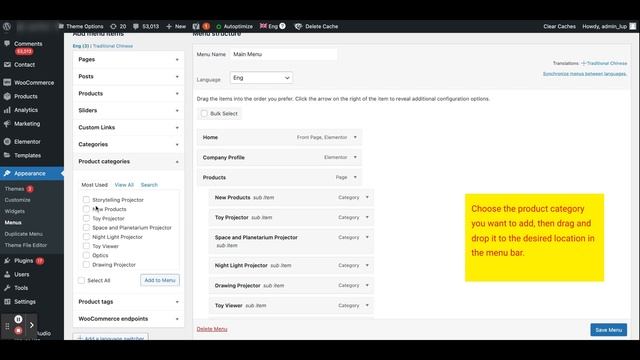This screenshot has width=640, height=360.
Task: Open Autoptimize in admin bar
Action: (x=234, y=26)
